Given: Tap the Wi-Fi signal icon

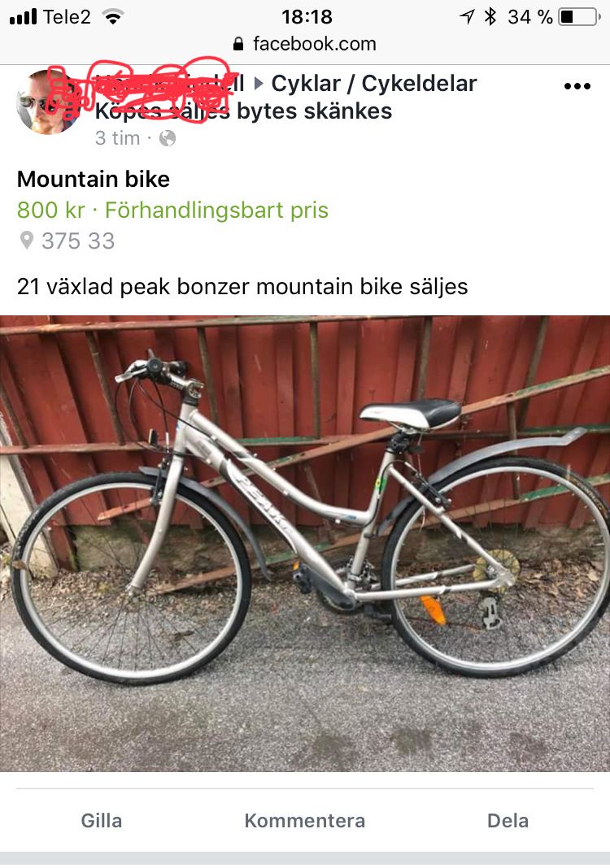Looking at the screenshot, I should coord(113,17).
